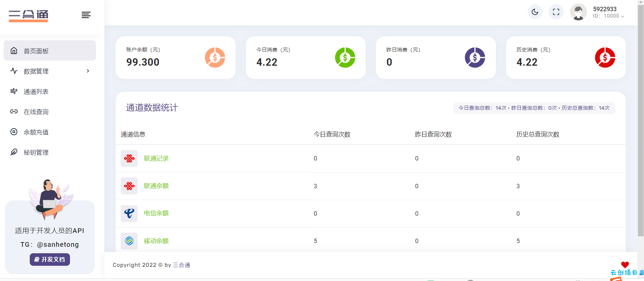The image size is (644, 281).
Task: Click the China Unicom icon in 联通余额 row
Action: (x=129, y=186)
